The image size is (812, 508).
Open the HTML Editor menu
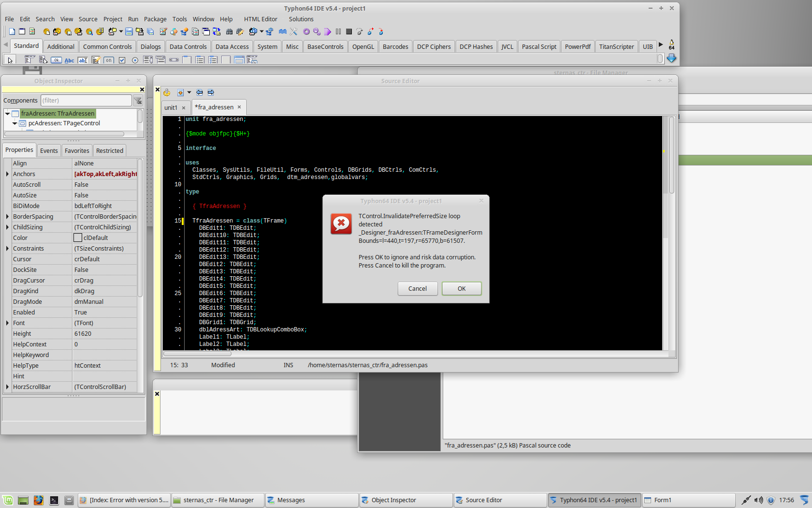[261, 19]
